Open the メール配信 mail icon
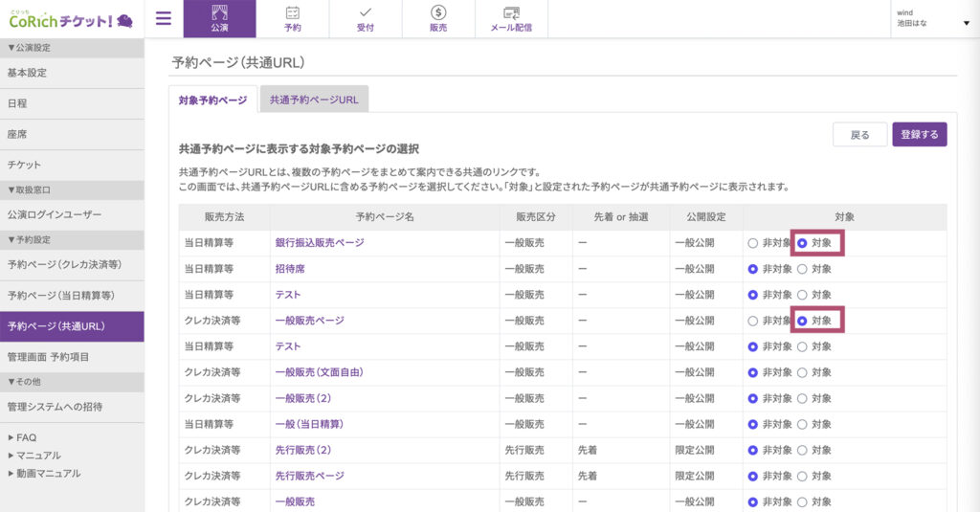 pyautogui.click(x=511, y=18)
